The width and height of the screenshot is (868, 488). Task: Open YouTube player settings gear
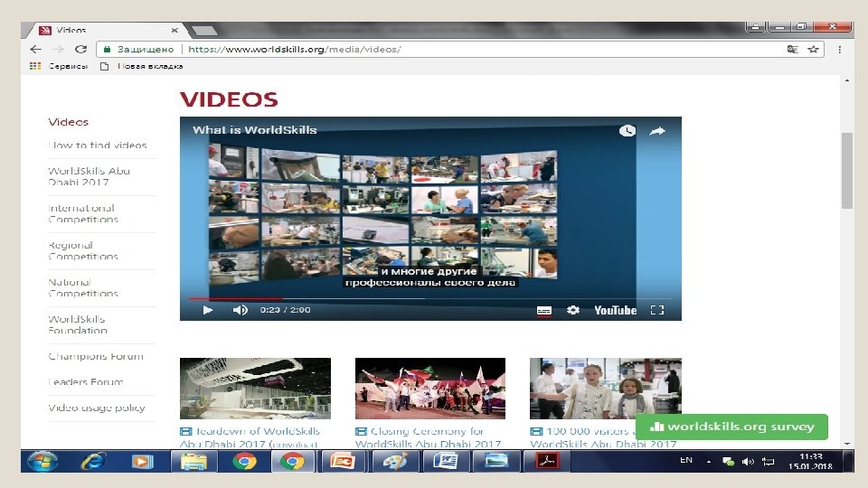(x=573, y=310)
